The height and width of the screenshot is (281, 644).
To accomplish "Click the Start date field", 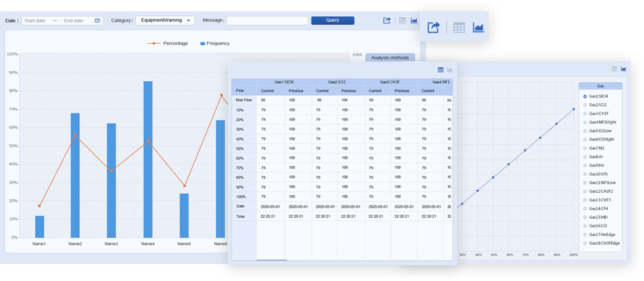I will pos(35,21).
